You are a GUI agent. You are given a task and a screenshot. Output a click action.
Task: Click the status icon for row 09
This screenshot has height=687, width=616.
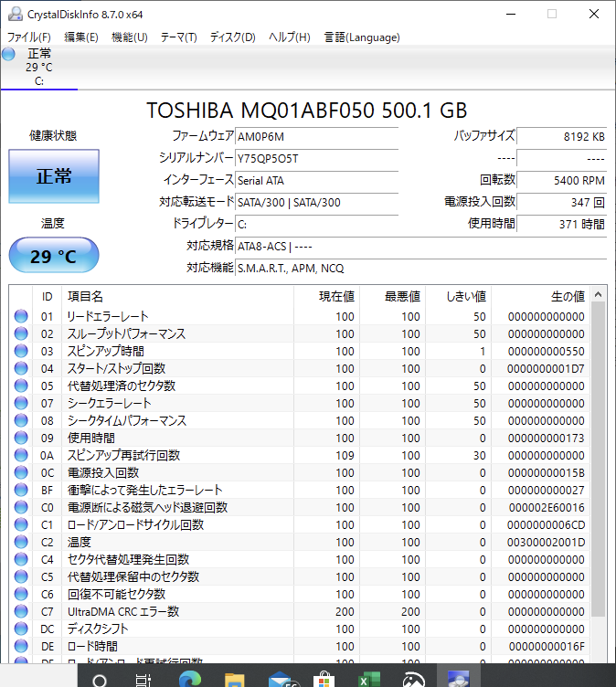click(21, 438)
